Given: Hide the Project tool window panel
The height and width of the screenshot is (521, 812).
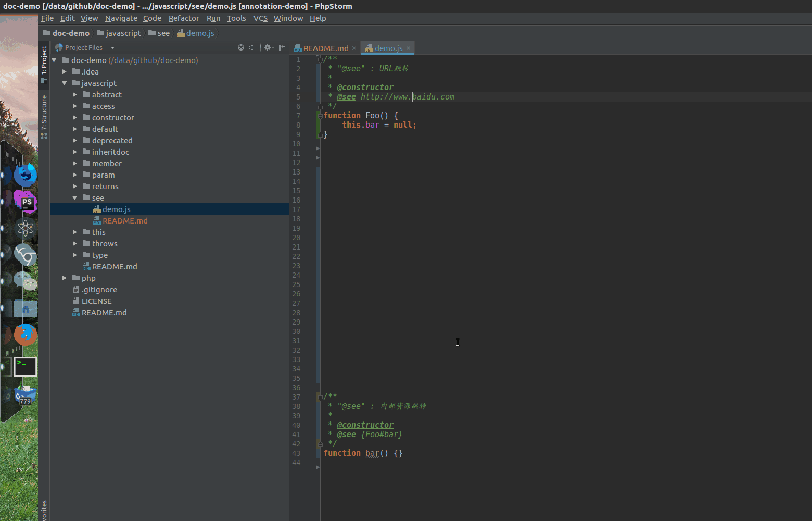Looking at the screenshot, I should [282, 47].
